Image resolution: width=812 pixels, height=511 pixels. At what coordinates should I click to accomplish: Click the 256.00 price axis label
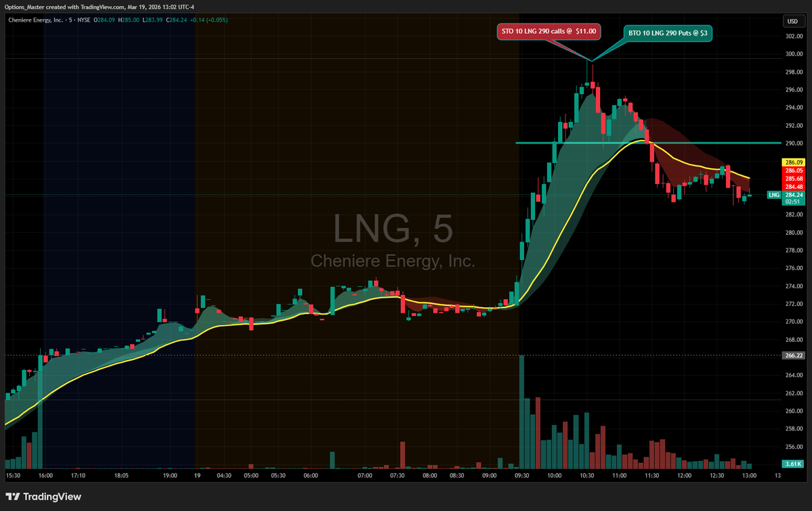[x=794, y=447]
